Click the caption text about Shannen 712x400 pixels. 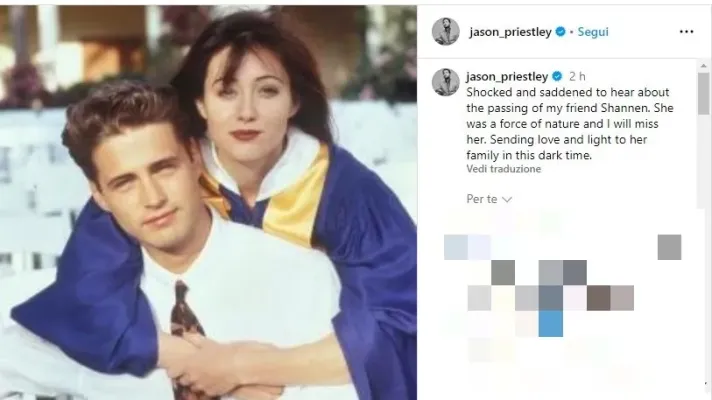(569, 123)
